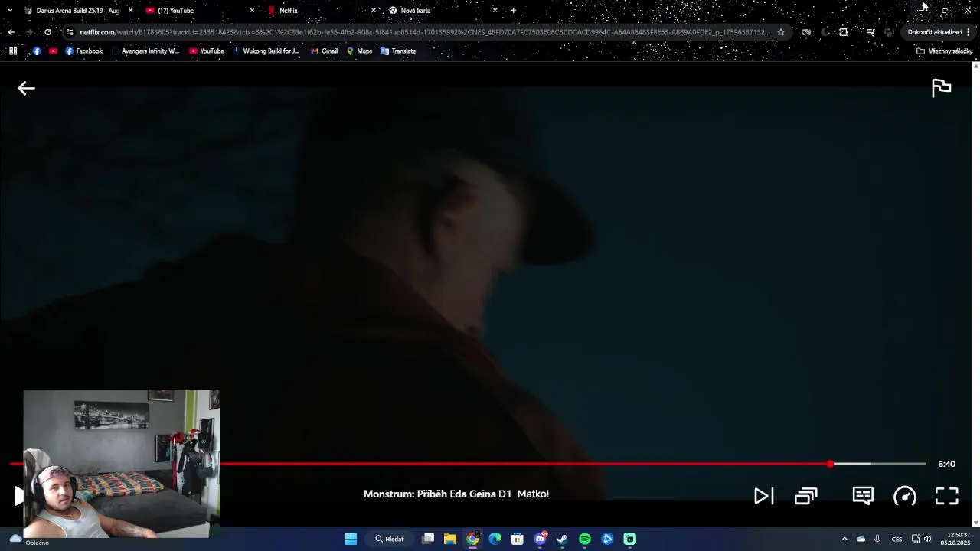Click the red progress bar scrubber knob
This screenshot has width=980, height=551.
(x=831, y=464)
